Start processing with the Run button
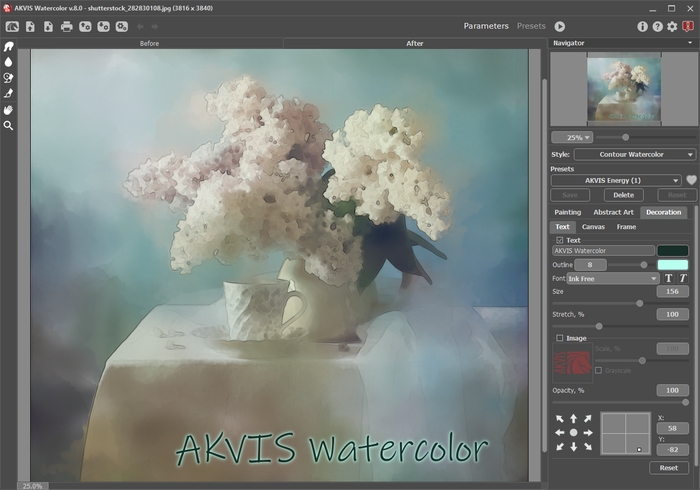This screenshot has height=490, width=700. pyautogui.click(x=560, y=27)
